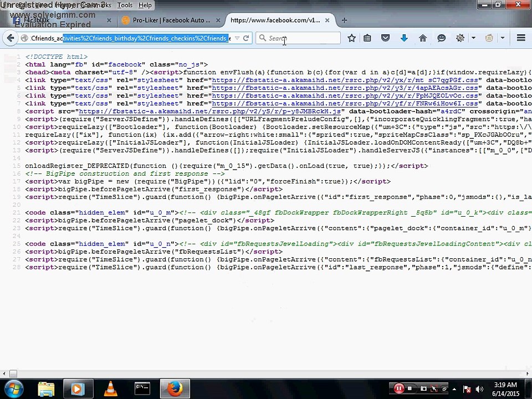Screen dimensions: 532x399
Task: Open Windows Explorer from taskbar
Action: pyautogui.click(x=46, y=389)
